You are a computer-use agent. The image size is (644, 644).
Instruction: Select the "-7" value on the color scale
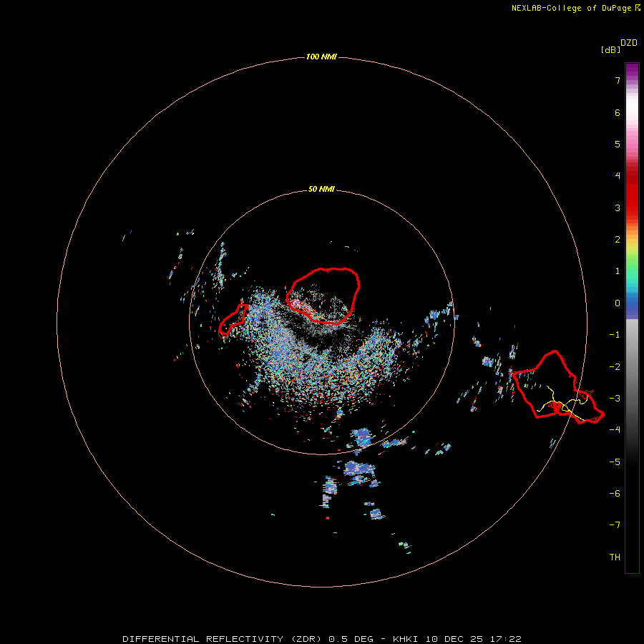click(615, 525)
